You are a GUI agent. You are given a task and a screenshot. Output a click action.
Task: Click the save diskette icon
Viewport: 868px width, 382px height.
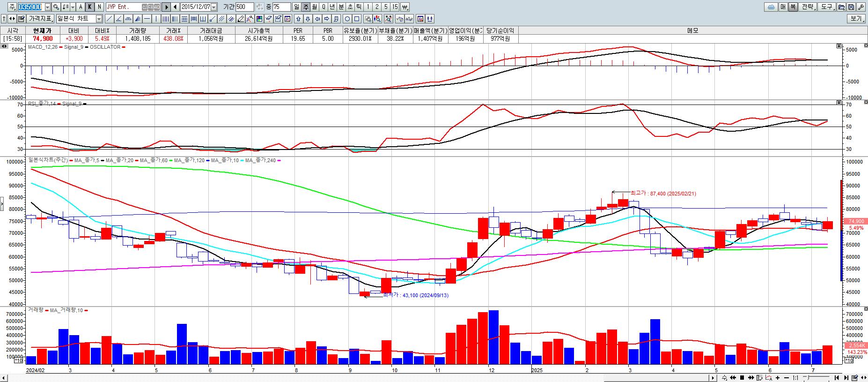point(851,7)
